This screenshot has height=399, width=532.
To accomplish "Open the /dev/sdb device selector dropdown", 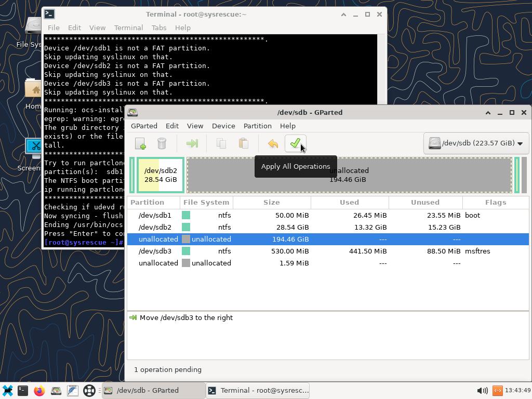I will (475, 143).
